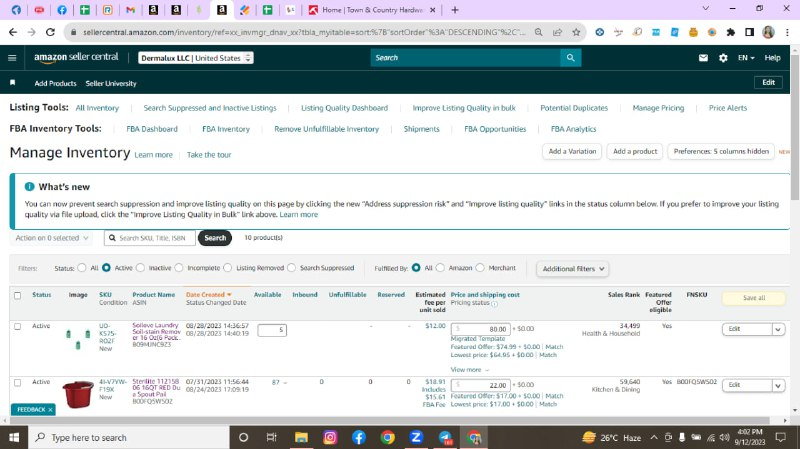Select the All status radio button
Viewport: 800px width, 449px height.
[82, 268]
